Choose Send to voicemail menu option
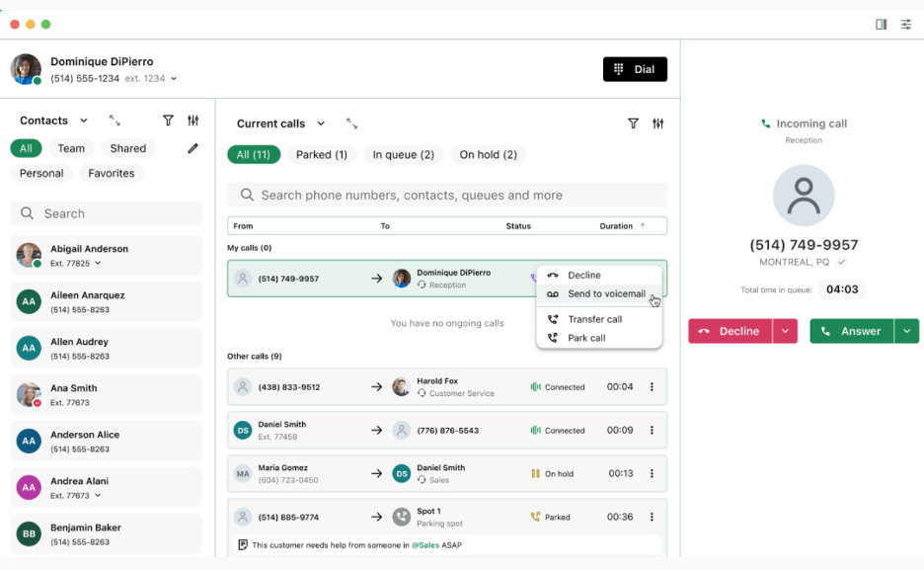This screenshot has width=924, height=571. coord(598,293)
